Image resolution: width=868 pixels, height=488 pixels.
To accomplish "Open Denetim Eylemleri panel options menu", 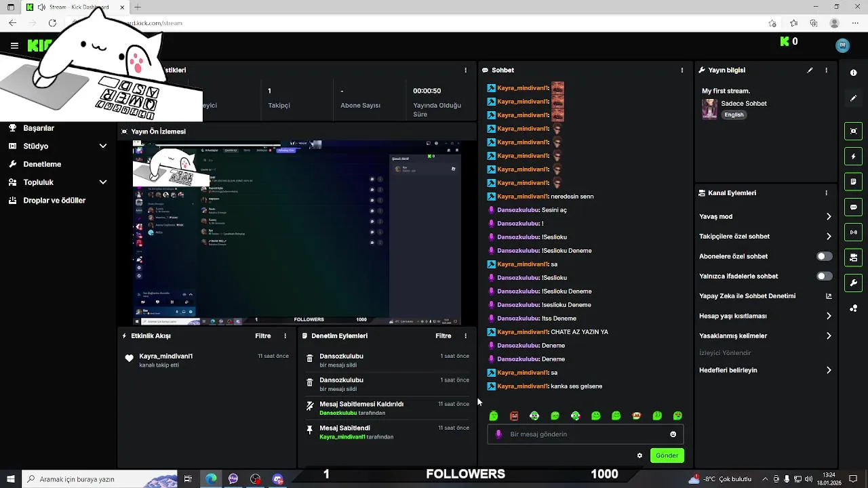I will [x=465, y=335].
